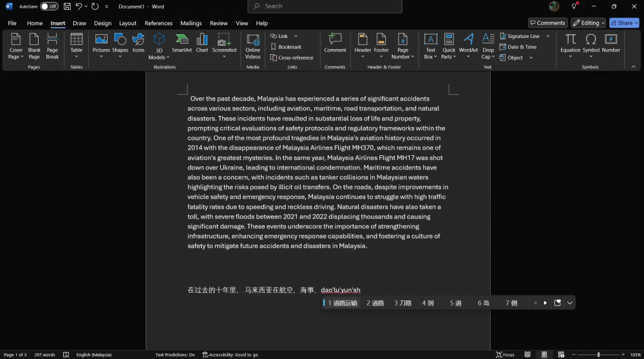644x359 pixels.
Task: Open Customize Quick Access Toolbar menu
Action: [107, 6]
